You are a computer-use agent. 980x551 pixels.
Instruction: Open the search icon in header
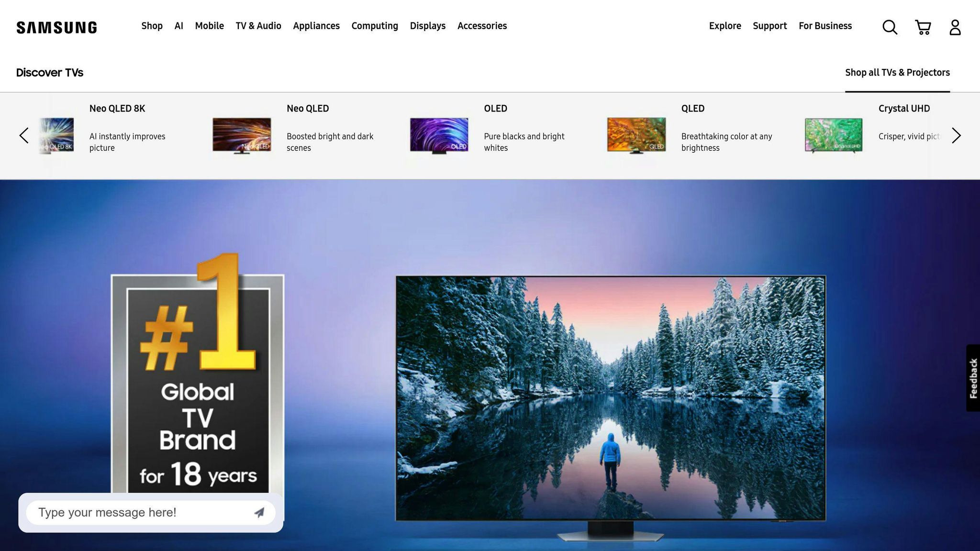(890, 27)
